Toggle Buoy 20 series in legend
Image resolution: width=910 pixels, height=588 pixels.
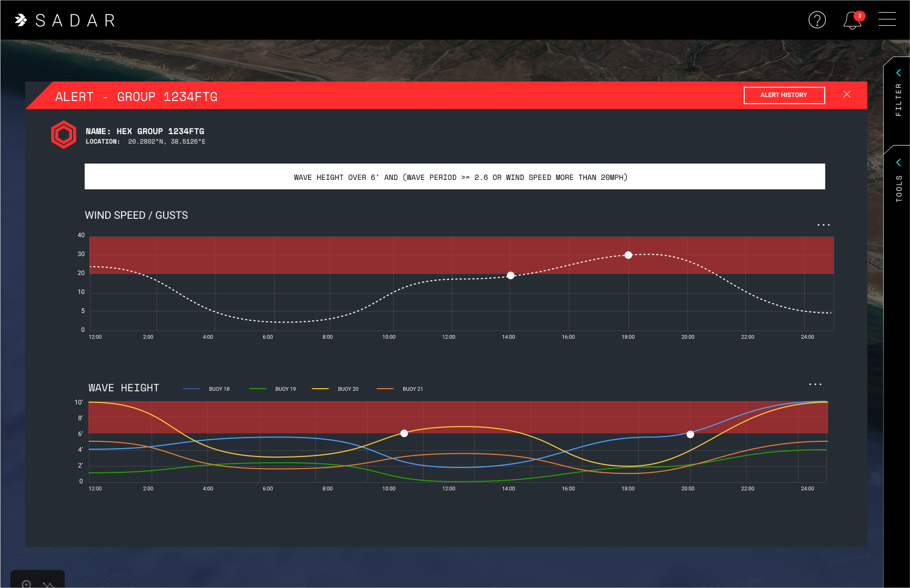pos(335,389)
